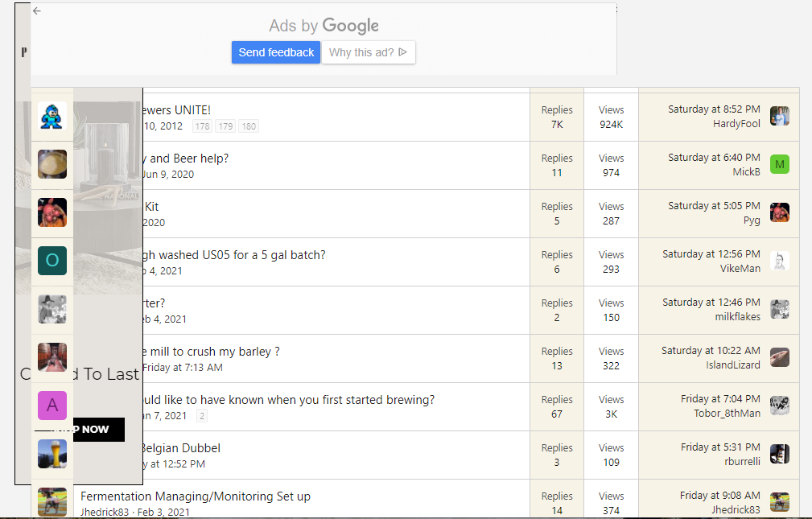Open the red creature avatar beside Kit thread
The width and height of the screenshot is (812, 519).
click(52, 212)
